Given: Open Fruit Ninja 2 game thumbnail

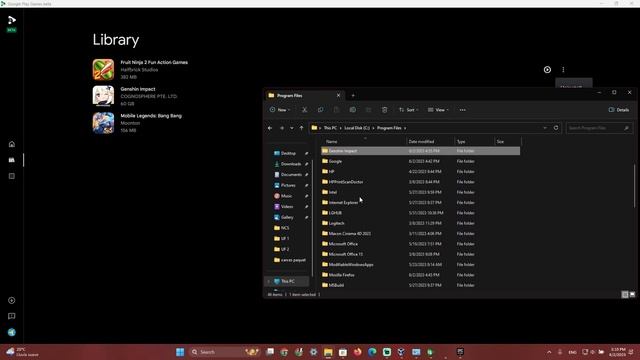Looking at the screenshot, I should click(103, 69).
